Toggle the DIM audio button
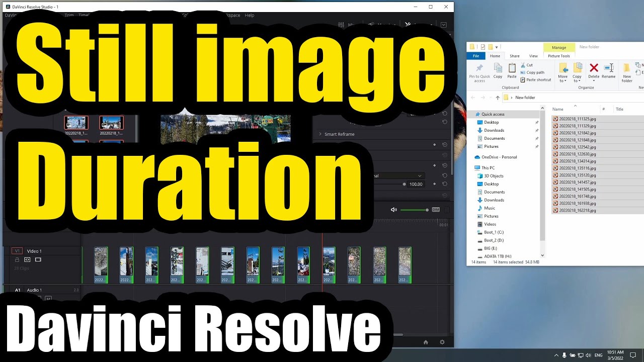This screenshot has width=644, height=362. click(436, 210)
